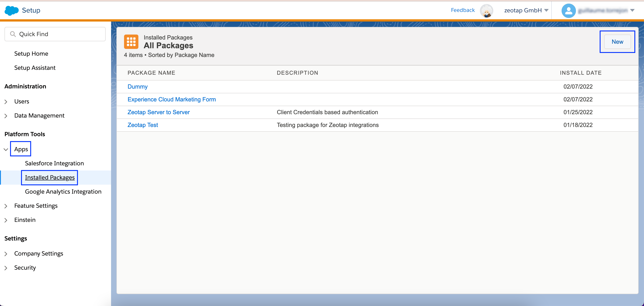Collapse the Apps tree section
644x306 pixels.
pos(6,149)
